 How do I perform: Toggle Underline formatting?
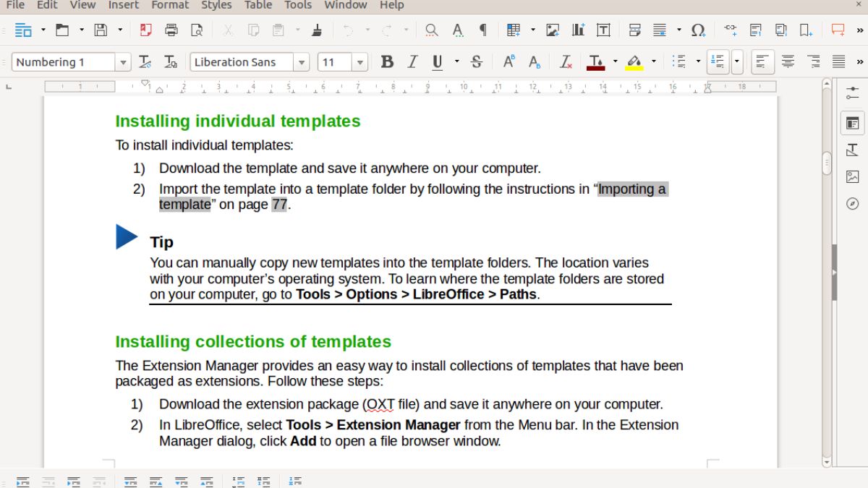pos(438,62)
